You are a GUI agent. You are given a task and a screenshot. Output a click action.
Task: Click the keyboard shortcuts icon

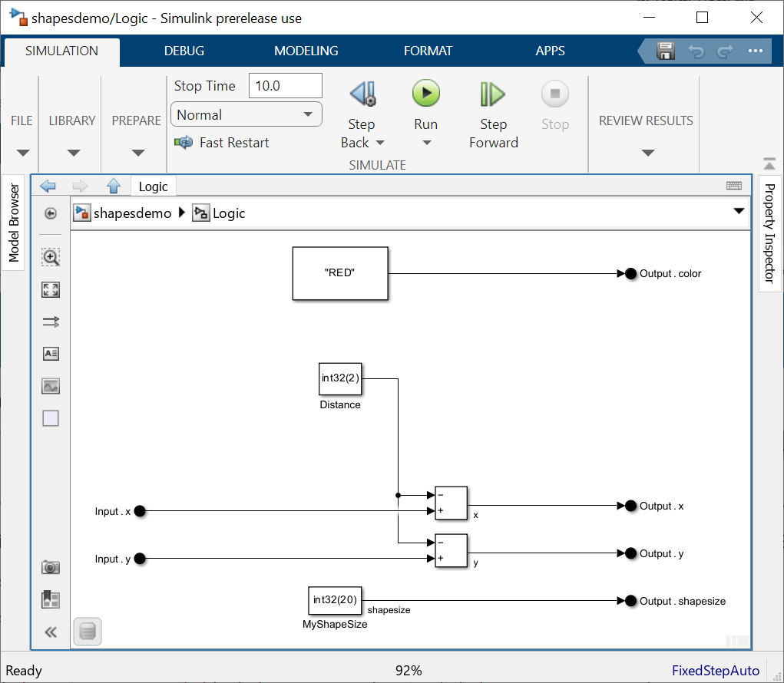tap(734, 186)
